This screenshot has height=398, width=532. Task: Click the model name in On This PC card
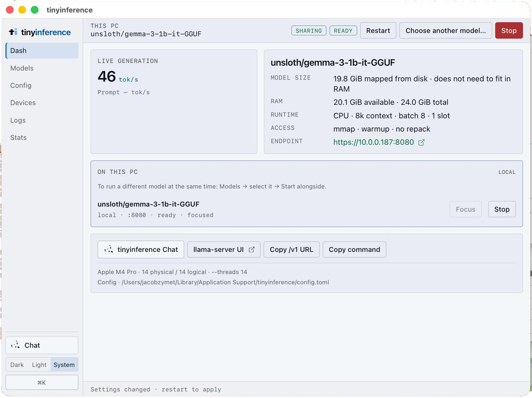148,204
